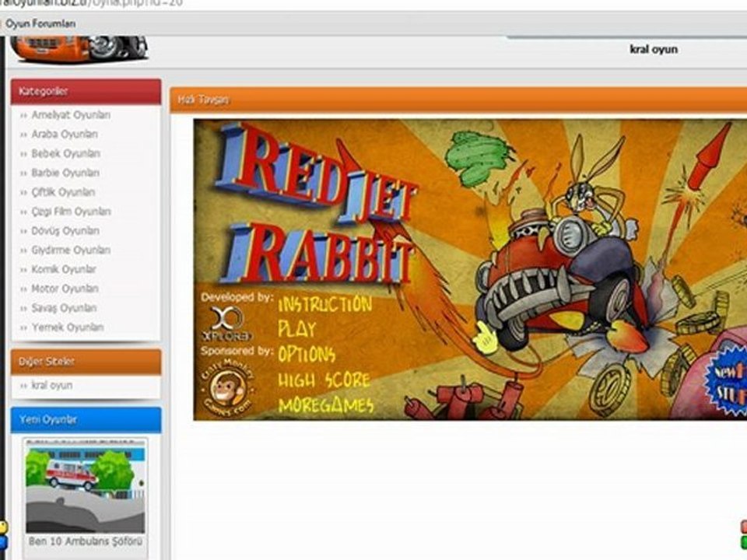The width and height of the screenshot is (747, 560).
Task: Open Araba Oyunları category
Action: click(65, 135)
